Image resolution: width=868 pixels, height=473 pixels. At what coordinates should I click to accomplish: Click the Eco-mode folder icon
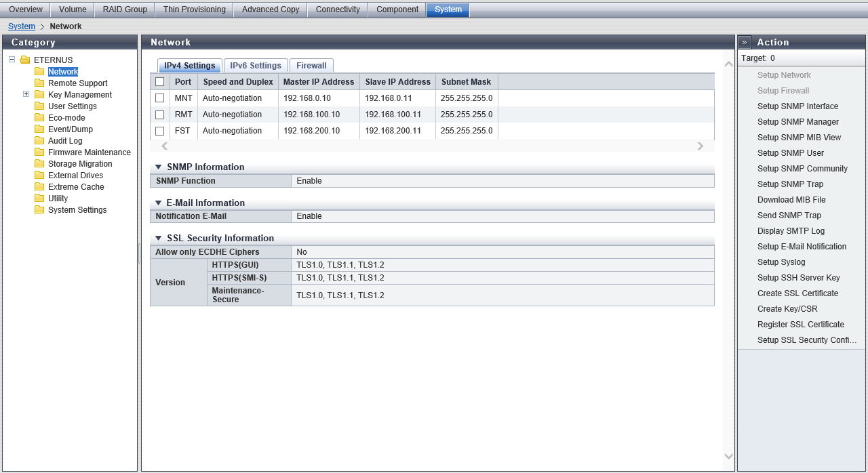(x=39, y=118)
